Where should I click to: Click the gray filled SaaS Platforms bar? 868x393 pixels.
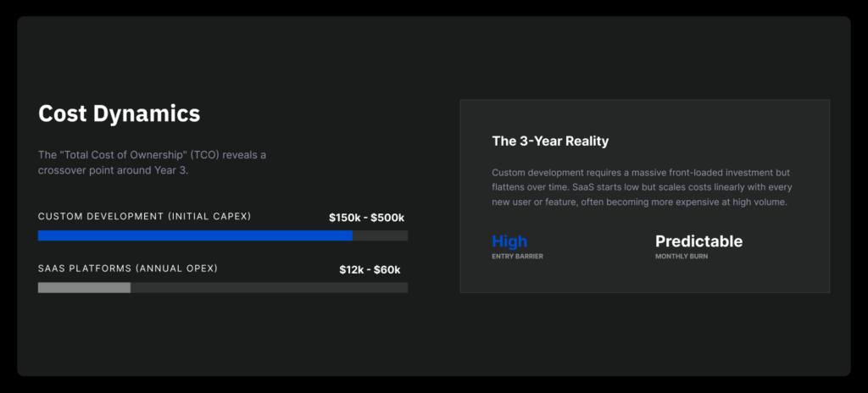point(84,288)
